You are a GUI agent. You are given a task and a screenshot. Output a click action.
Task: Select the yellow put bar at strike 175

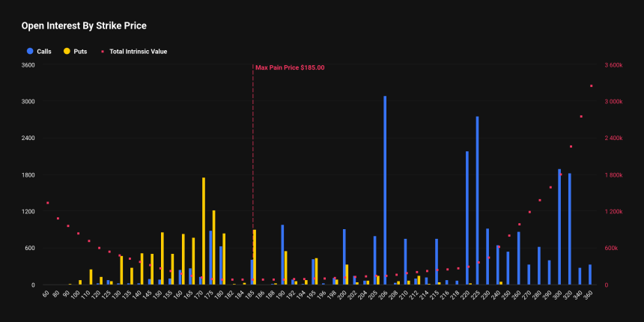[x=214, y=247]
